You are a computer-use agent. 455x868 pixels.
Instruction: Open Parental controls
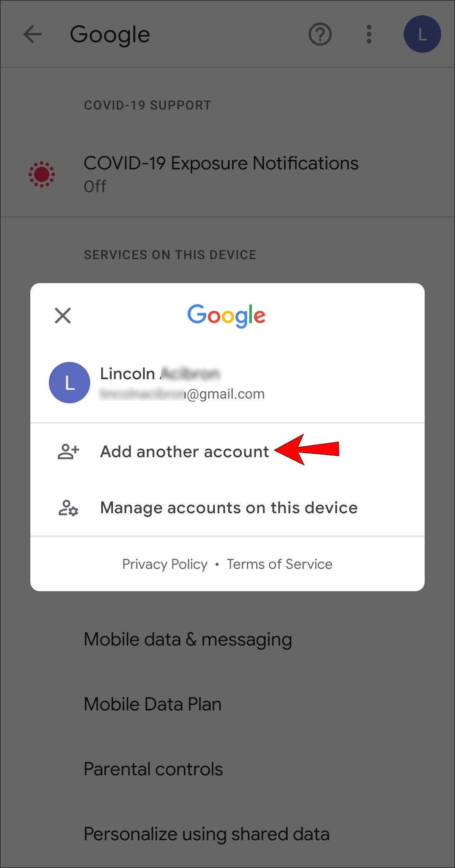click(227, 769)
